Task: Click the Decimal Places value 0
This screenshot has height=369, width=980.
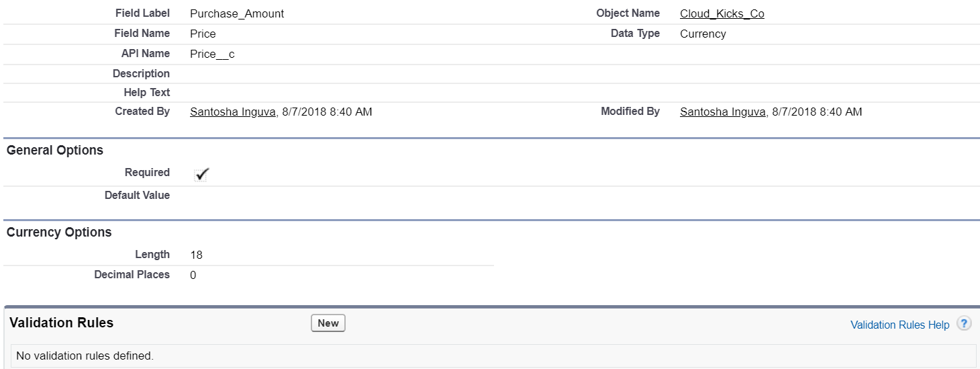Action: point(193,275)
